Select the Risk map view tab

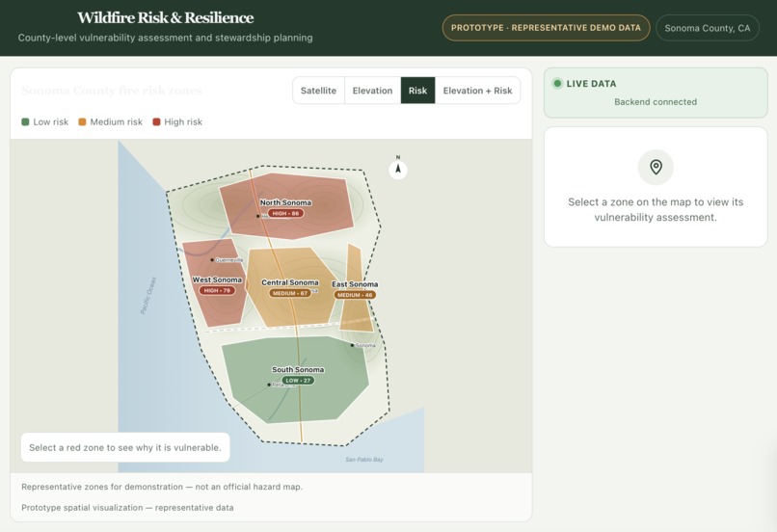click(x=417, y=91)
